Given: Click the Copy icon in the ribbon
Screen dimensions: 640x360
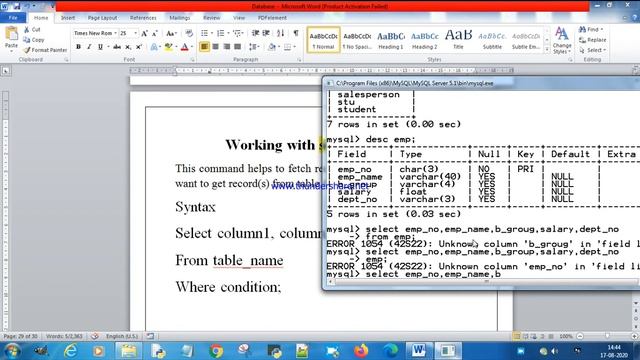Looking at the screenshot, I should pyautogui.click(x=27, y=40).
